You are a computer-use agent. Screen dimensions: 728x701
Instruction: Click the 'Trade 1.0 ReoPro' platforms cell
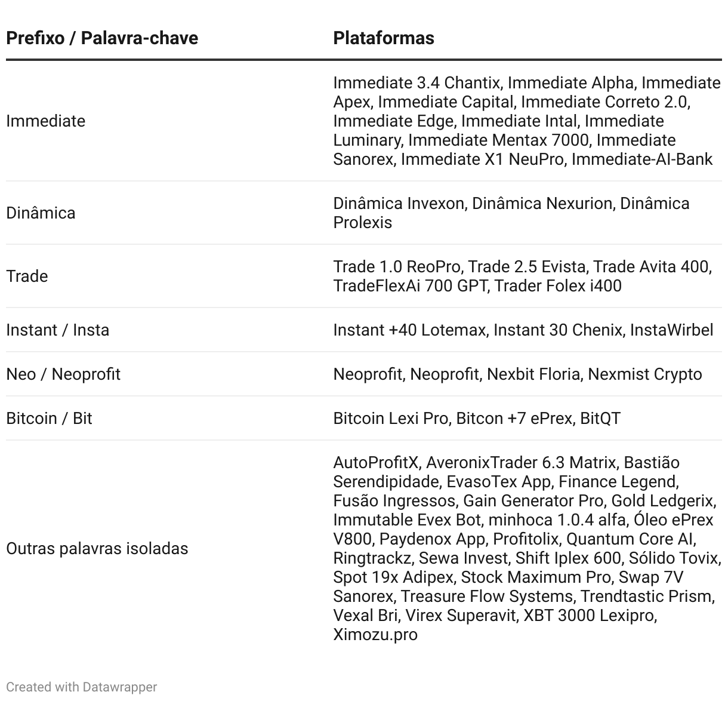tap(523, 276)
